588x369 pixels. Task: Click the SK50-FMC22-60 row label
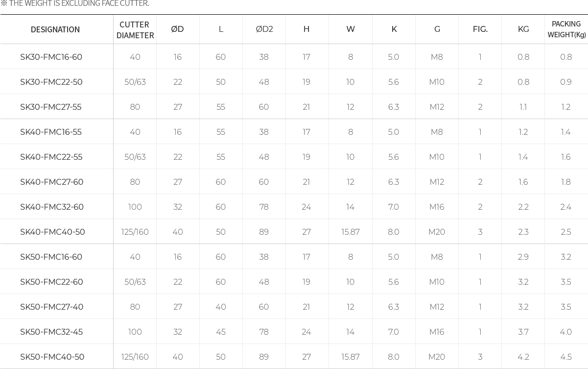pyautogui.click(x=52, y=282)
